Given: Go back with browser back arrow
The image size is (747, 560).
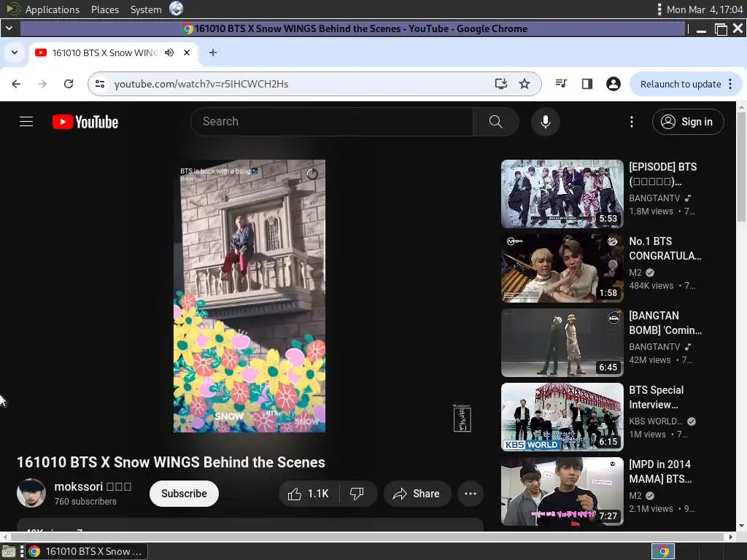Looking at the screenshot, I should tap(16, 84).
